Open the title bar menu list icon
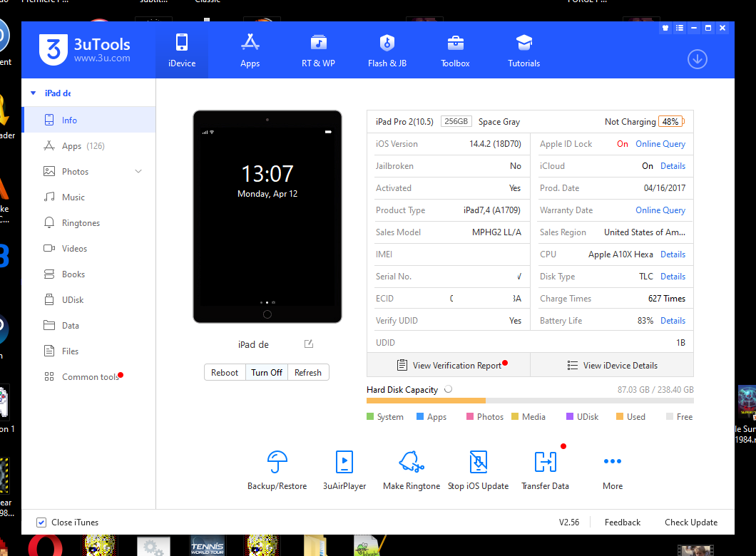 [x=680, y=28]
